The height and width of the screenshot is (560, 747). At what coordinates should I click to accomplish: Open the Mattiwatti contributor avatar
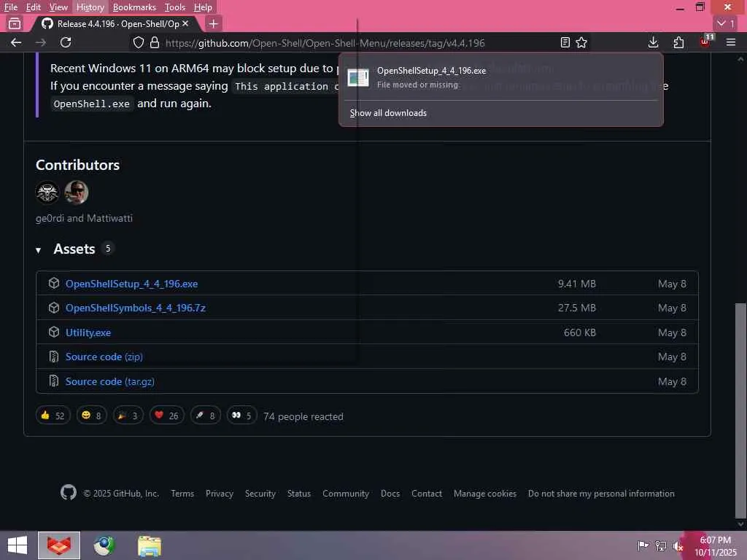(76, 192)
